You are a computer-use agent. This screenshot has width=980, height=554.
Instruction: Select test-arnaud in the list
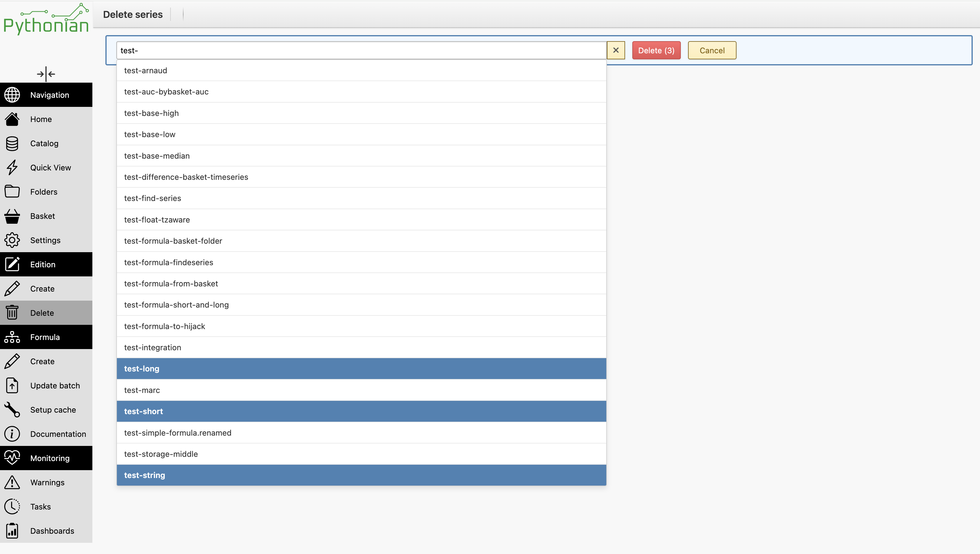(x=361, y=71)
